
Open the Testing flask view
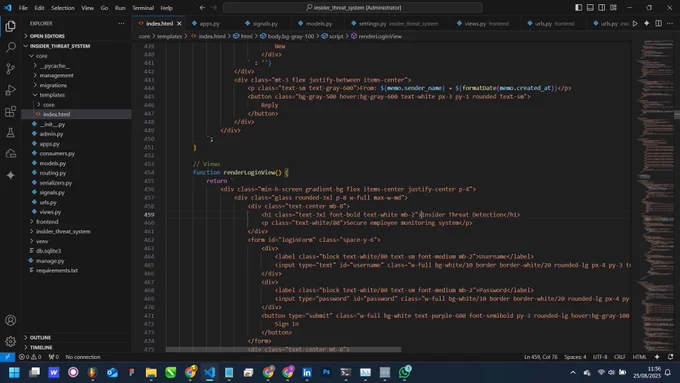tap(10, 132)
